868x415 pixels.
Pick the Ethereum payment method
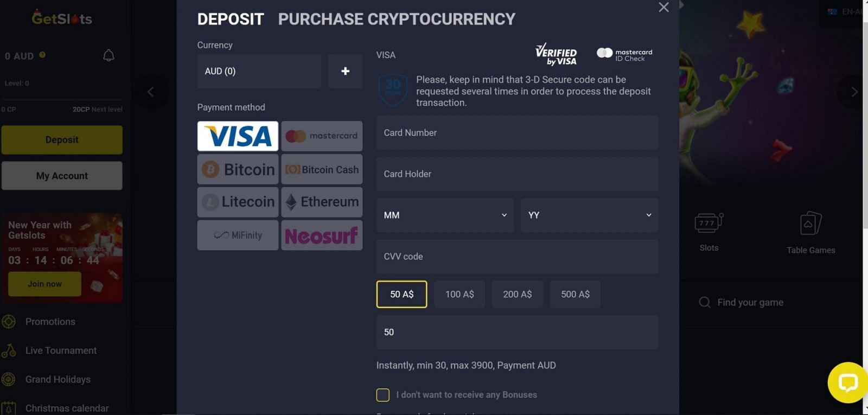[x=322, y=202]
